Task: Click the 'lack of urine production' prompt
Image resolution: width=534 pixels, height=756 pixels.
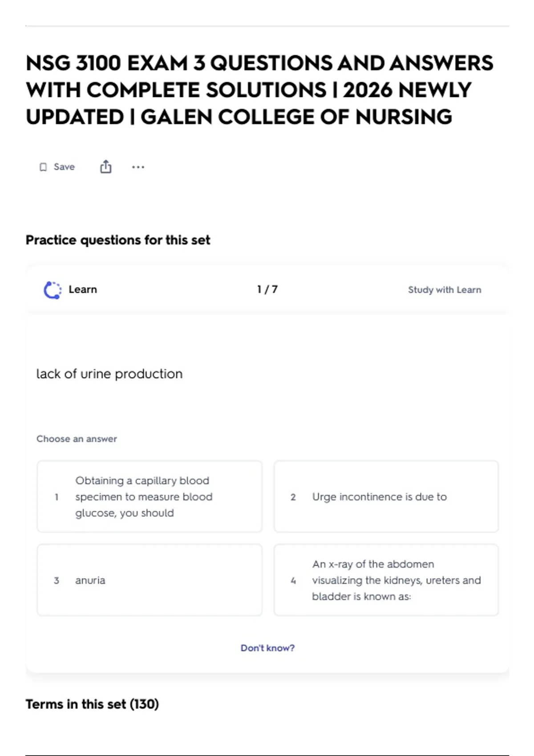Action: [x=109, y=374]
